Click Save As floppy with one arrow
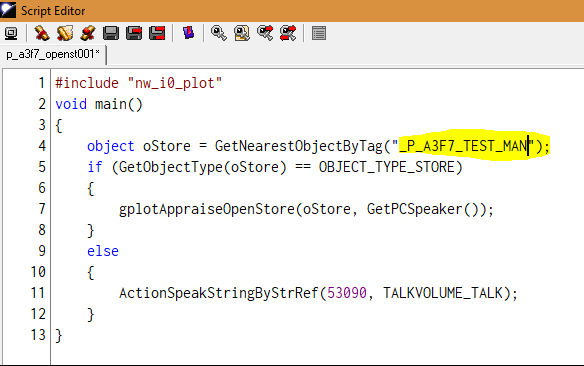The height and width of the screenshot is (366, 584). (x=134, y=34)
